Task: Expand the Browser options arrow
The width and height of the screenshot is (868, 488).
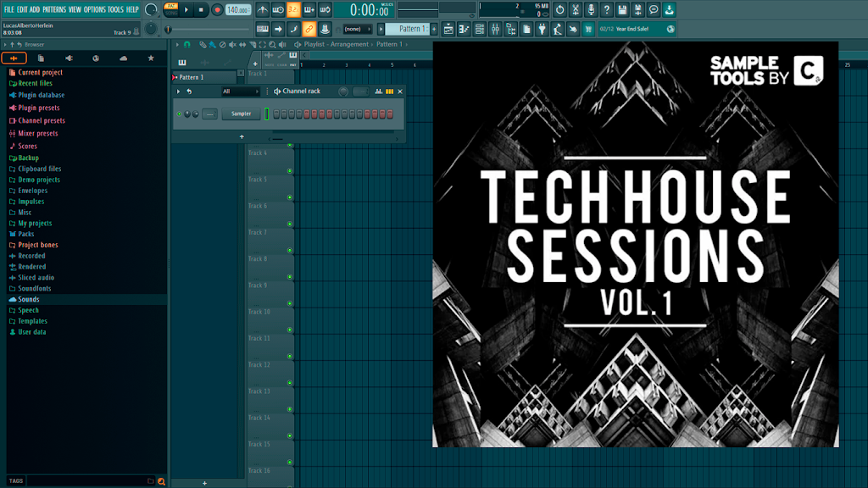Action: click(x=5, y=44)
